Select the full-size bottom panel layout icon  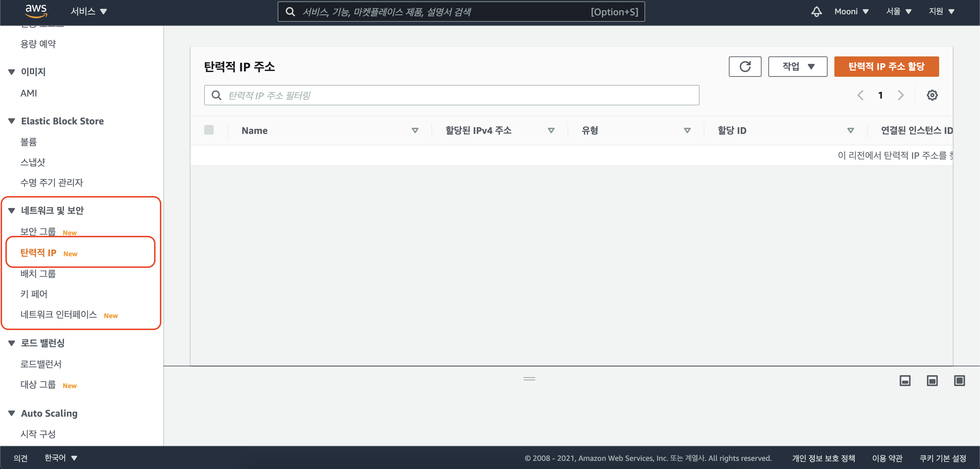tap(959, 380)
